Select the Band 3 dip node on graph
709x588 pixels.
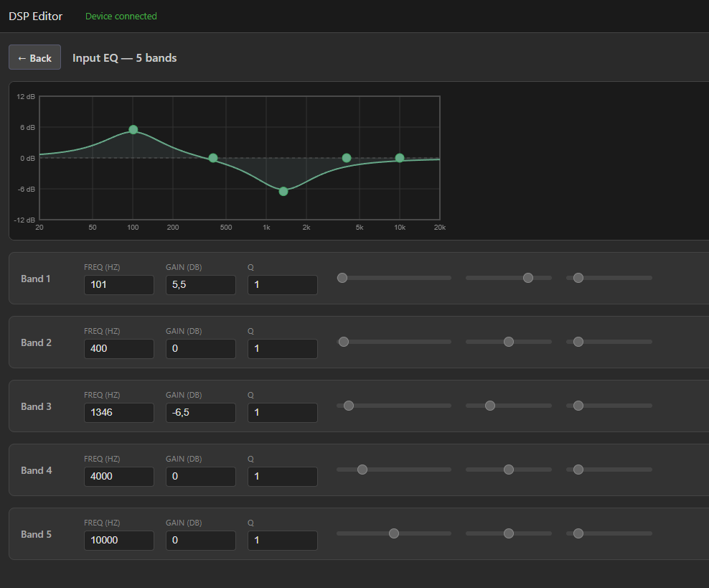(283, 191)
